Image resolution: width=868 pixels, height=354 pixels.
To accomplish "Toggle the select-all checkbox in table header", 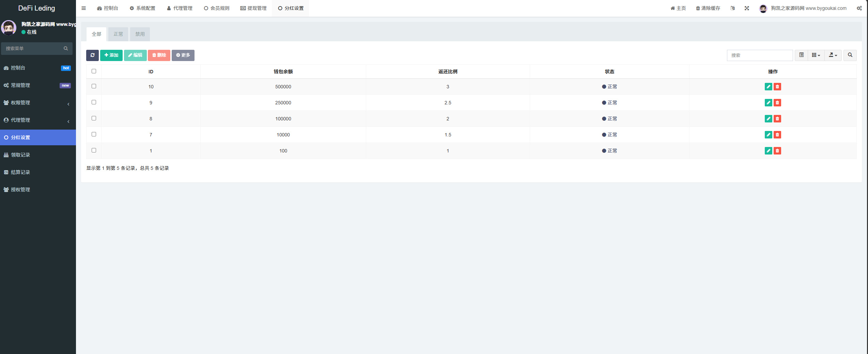I will click(94, 71).
